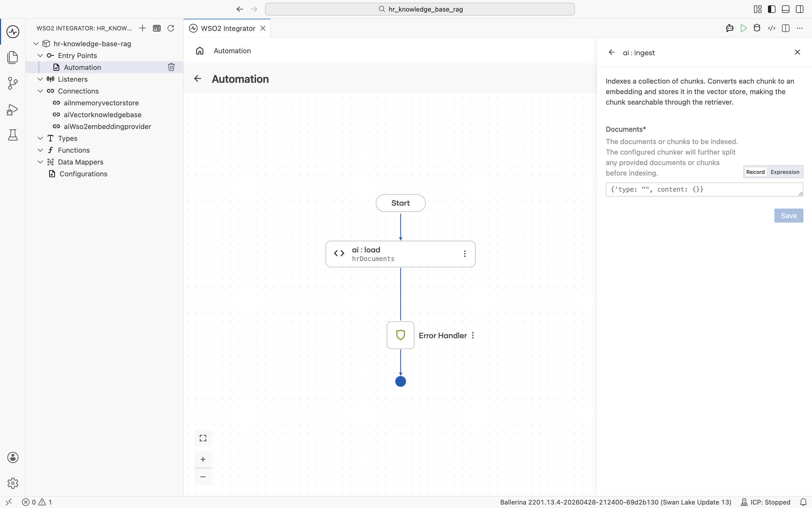Return from the ai : ingest panel
Screen dimensions: 812x508
coord(612,52)
